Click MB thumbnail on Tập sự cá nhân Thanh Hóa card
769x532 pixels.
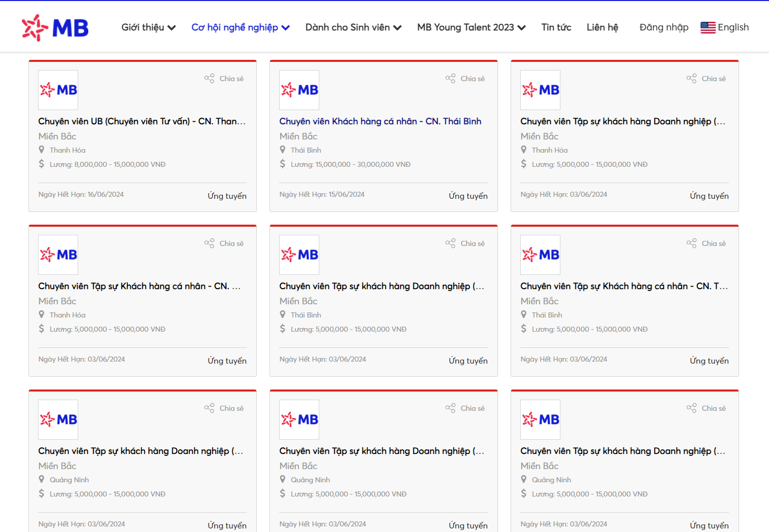(58, 255)
